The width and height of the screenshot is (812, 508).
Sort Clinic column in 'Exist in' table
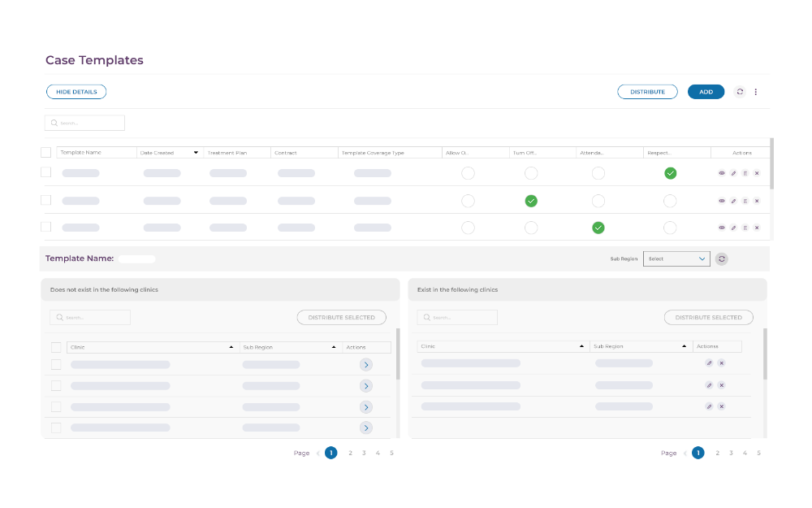click(x=581, y=346)
